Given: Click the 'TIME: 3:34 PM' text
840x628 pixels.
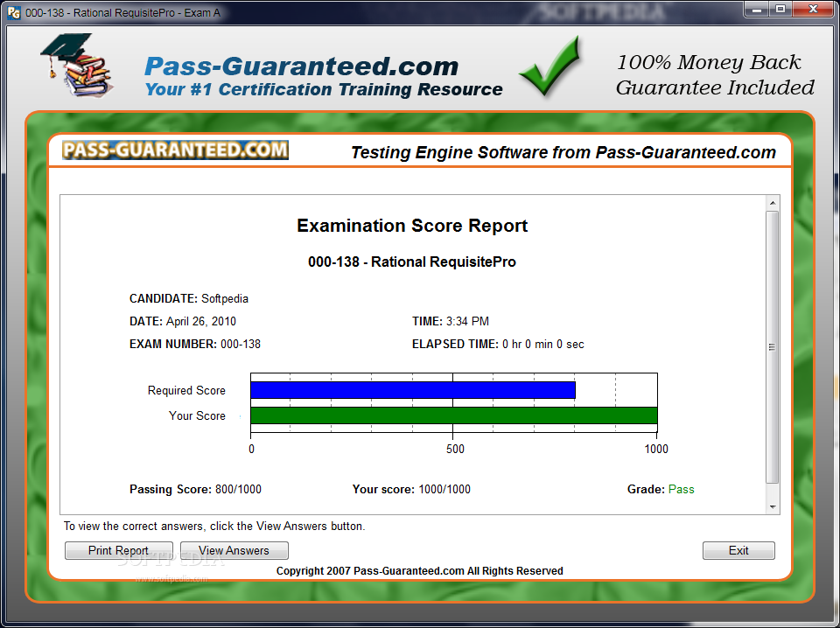Looking at the screenshot, I should [x=451, y=321].
